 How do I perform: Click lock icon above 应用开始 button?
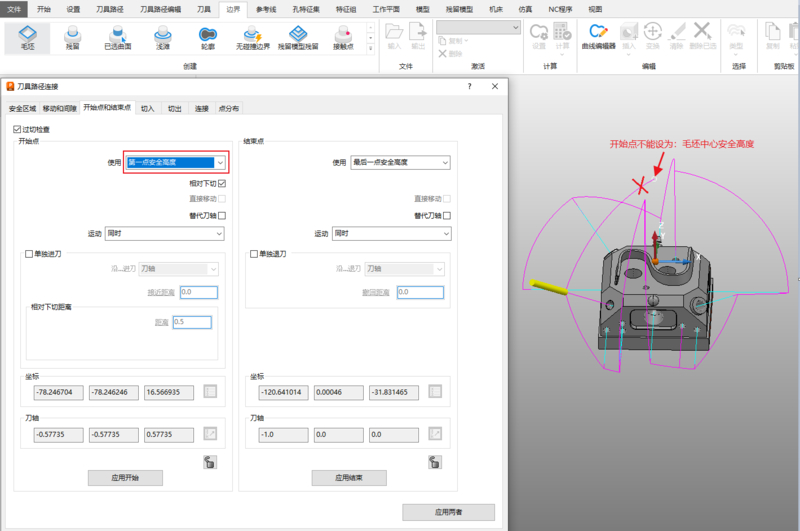click(210, 462)
